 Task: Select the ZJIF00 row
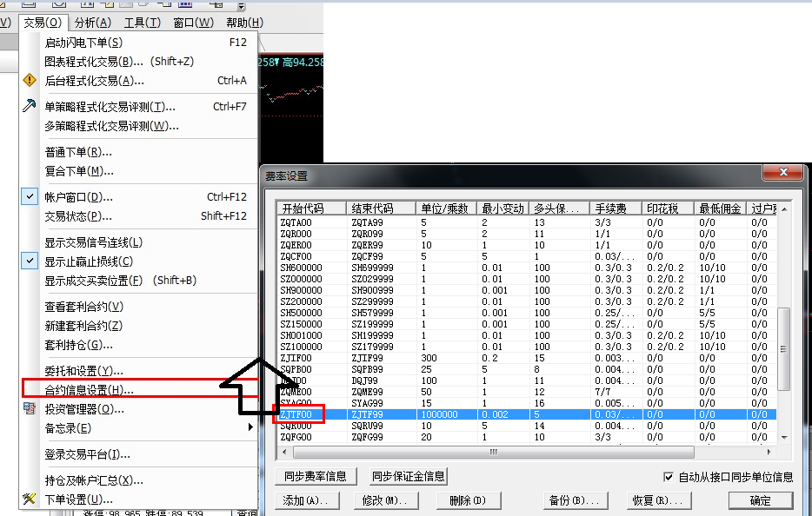527,358
